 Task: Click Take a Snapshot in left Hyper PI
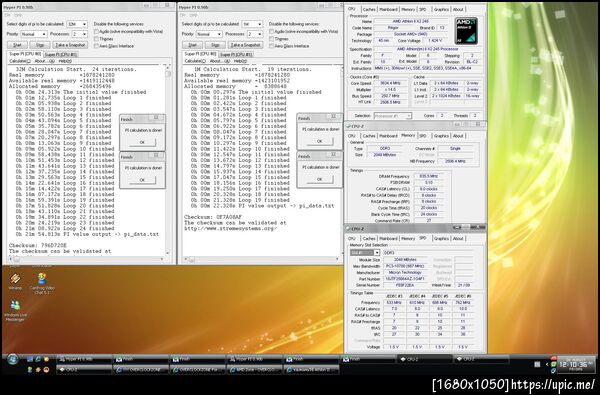click(x=70, y=45)
